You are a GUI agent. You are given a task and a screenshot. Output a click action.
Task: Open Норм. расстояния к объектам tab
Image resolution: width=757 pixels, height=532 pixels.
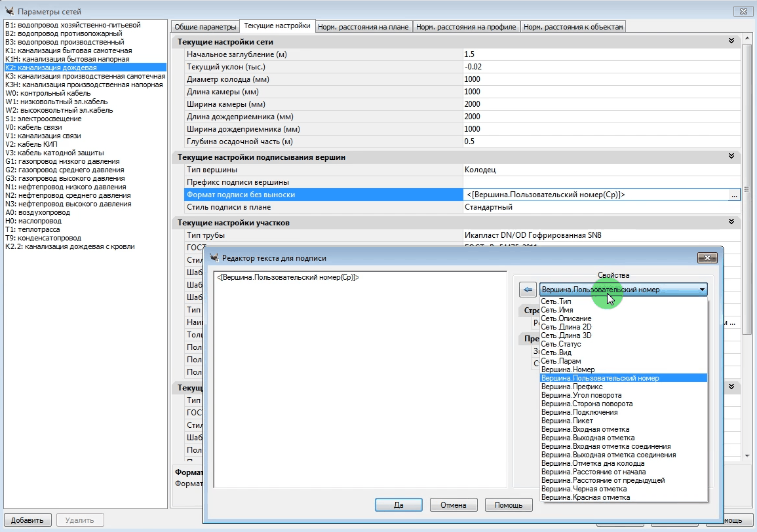[573, 27]
